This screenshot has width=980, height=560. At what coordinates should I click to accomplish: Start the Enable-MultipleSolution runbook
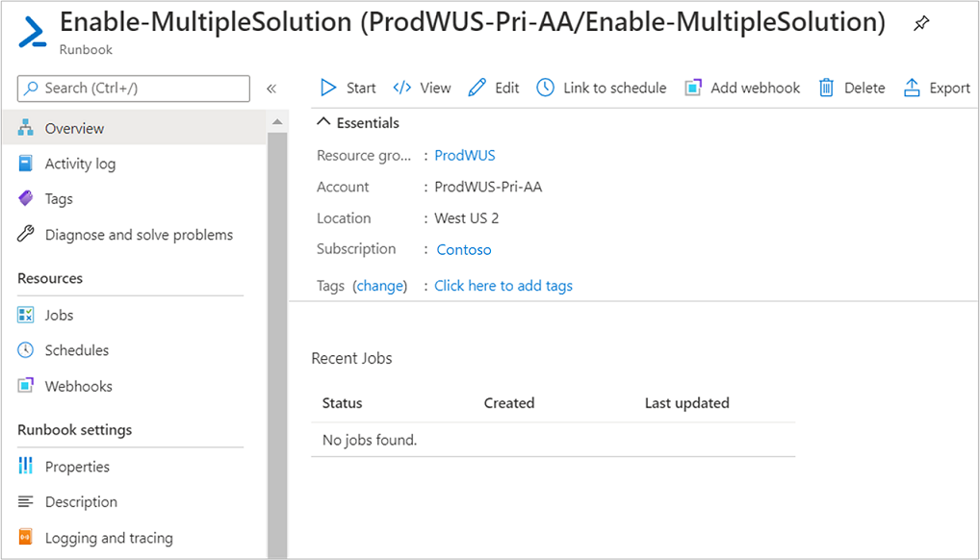click(x=346, y=88)
